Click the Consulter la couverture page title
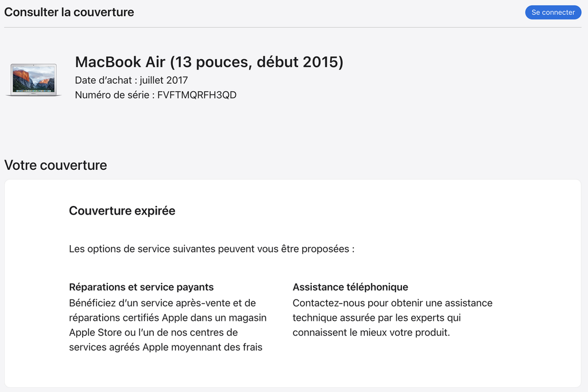 point(69,12)
